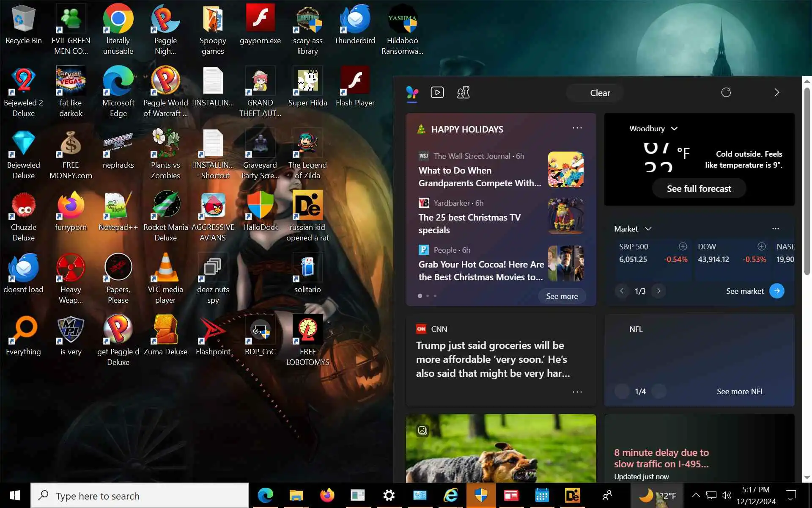Open the Notepad++ desktop icon

coord(118,206)
